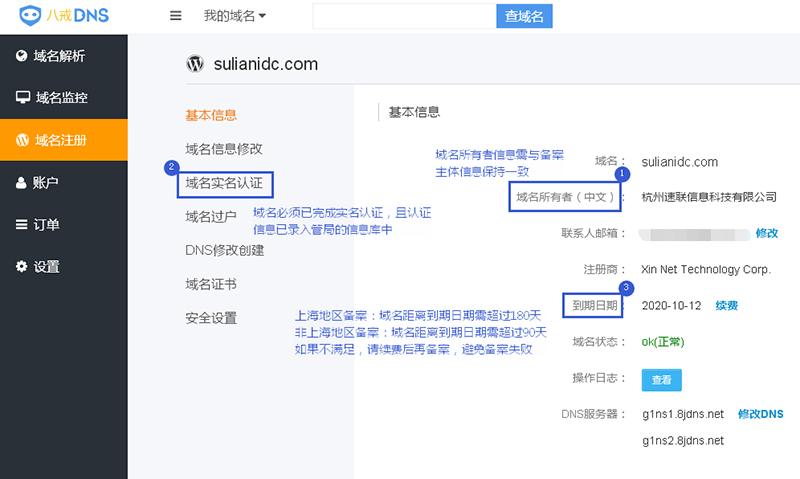
Task: Click the 续费 renewal link
Action: [727, 305]
